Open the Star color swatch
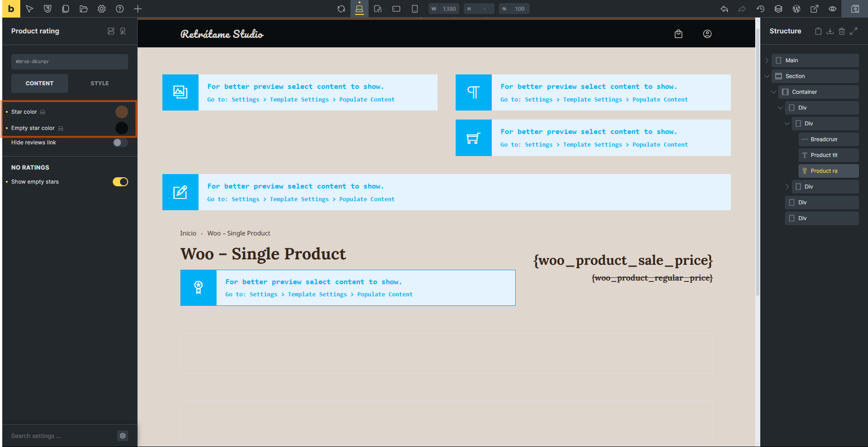 point(122,111)
